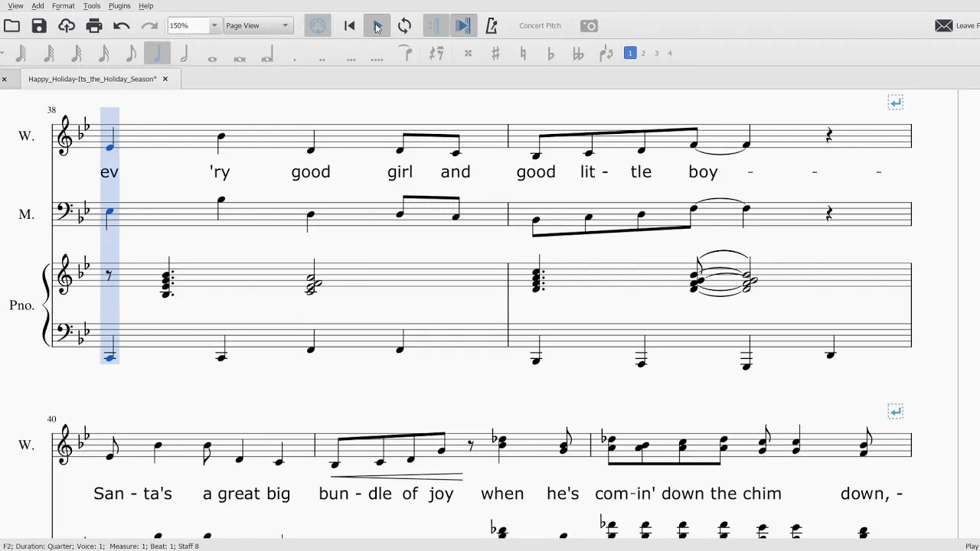Apply a sharp accidental
The image size is (980, 551).
coord(495,54)
